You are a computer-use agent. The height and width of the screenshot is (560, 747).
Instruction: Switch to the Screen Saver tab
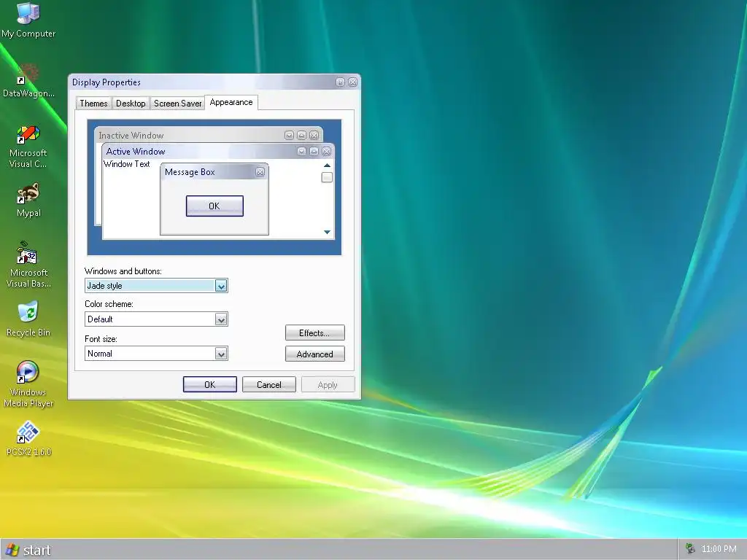[x=178, y=104]
